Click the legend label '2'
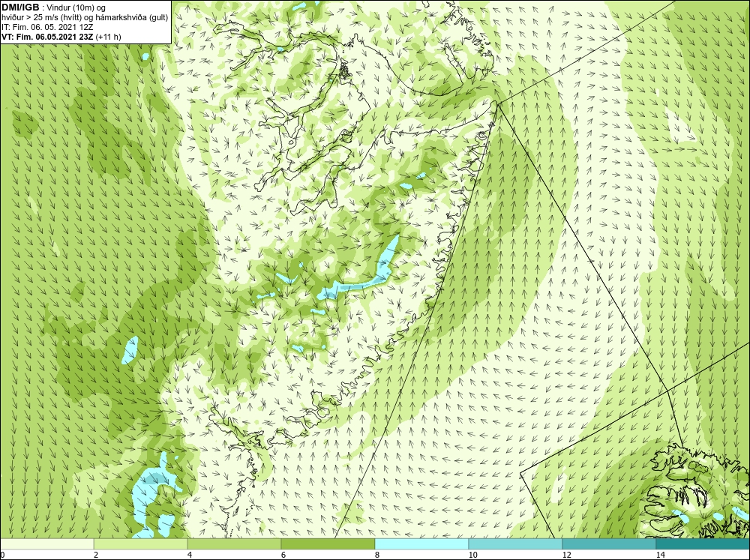This screenshot has width=750, height=560. pos(96,555)
